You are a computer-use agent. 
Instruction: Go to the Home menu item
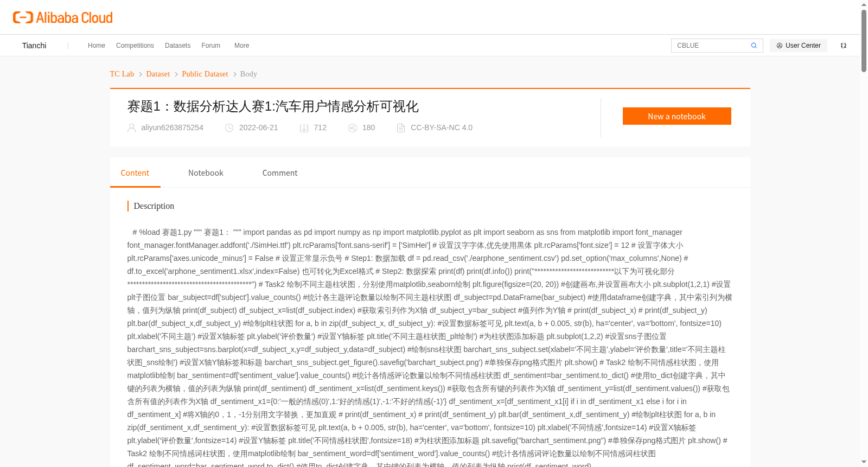(x=97, y=46)
